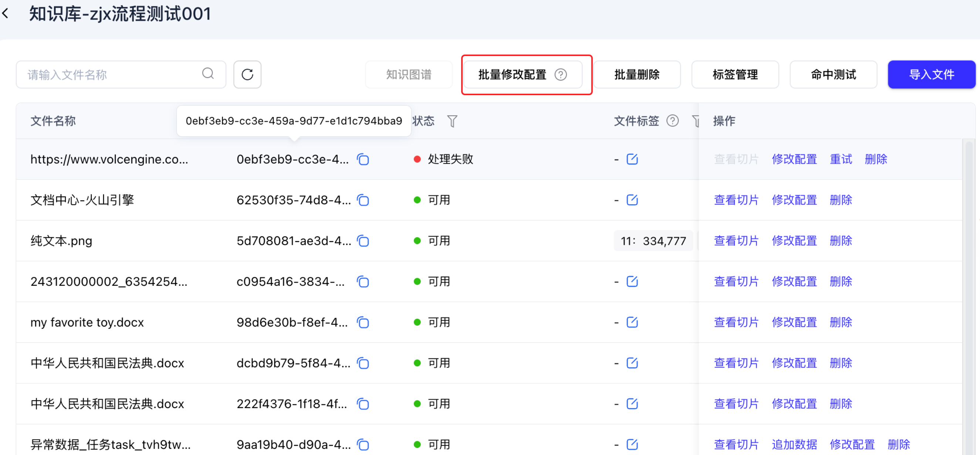Click help icon next to 文件标签 header

coord(672,121)
